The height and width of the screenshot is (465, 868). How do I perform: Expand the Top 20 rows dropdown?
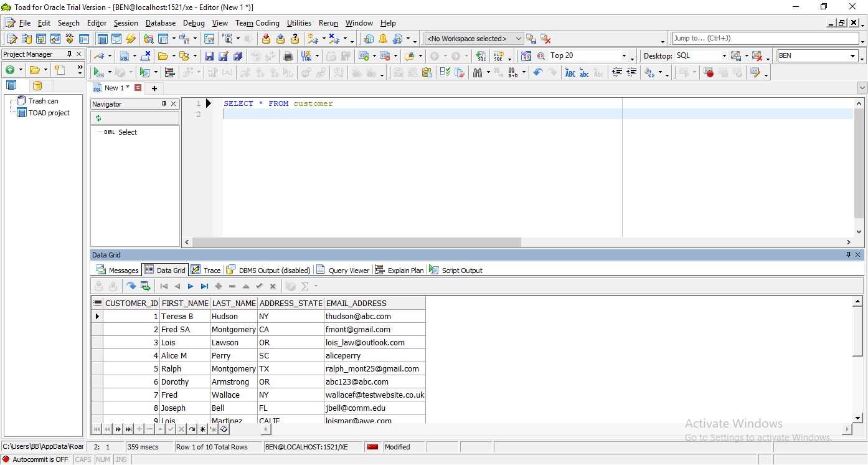click(x=625, y=55)
